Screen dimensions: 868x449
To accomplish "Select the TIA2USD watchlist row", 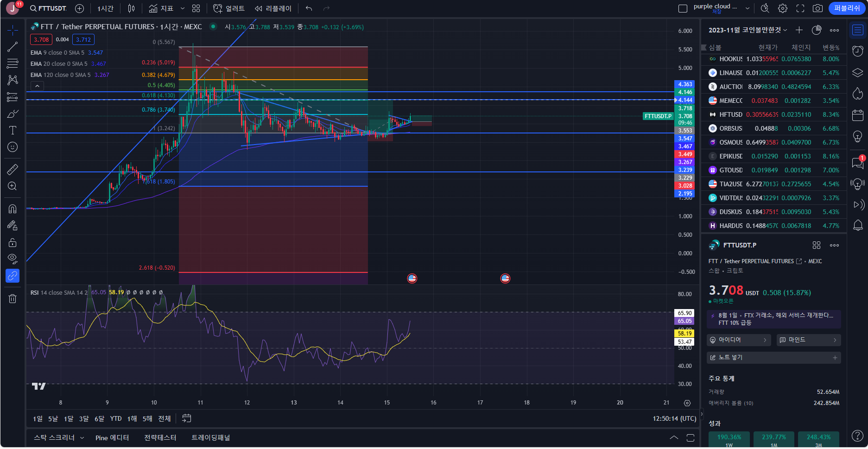I will pyautogui.click(x=774, y=184).
